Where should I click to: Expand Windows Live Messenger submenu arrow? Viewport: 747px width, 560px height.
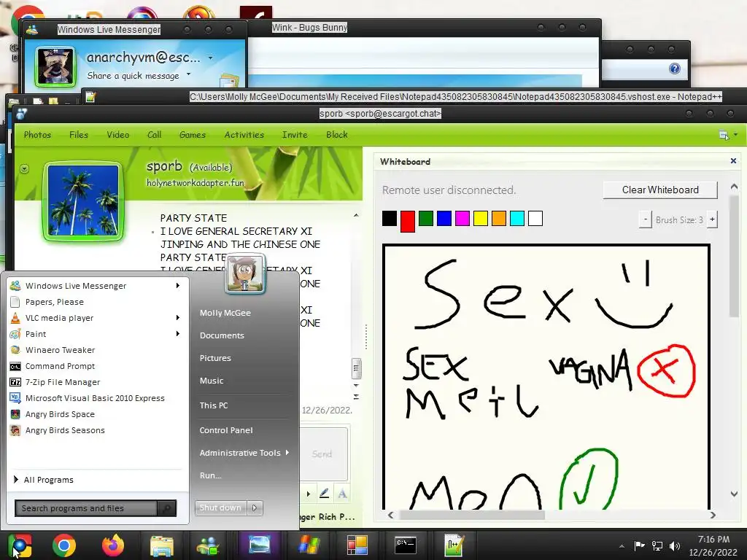(x=178, y=286)
